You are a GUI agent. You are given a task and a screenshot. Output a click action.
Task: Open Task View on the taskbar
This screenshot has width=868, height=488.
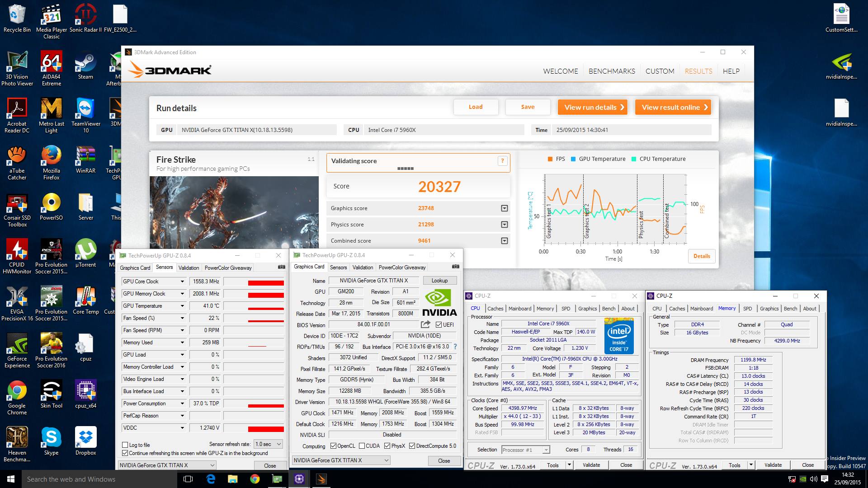[x=189, y=479]
